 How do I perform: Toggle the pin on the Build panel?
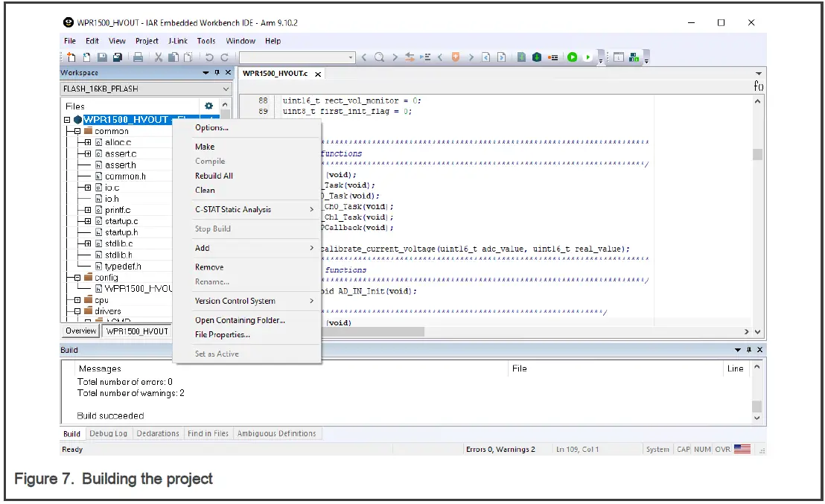pos(748,350)
